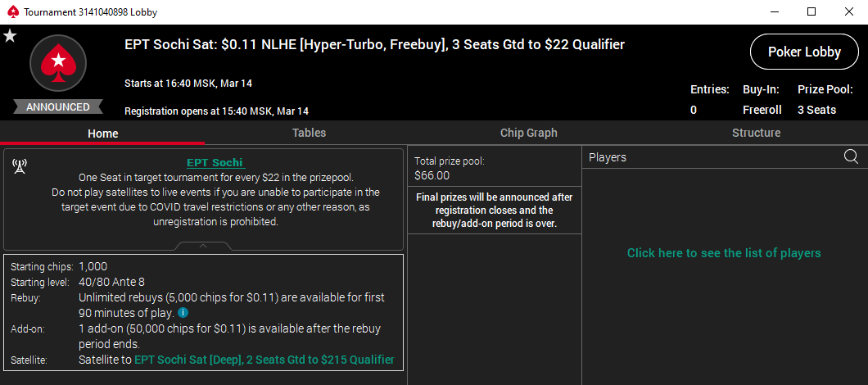
Task: Close the tournament lobby window
Action: pyautogui.click(x=848, y=11)
